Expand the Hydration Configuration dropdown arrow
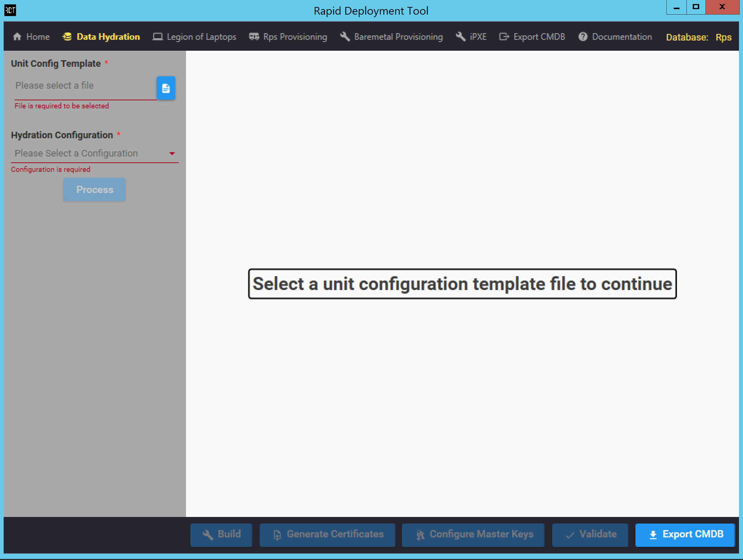 (172, 154)
